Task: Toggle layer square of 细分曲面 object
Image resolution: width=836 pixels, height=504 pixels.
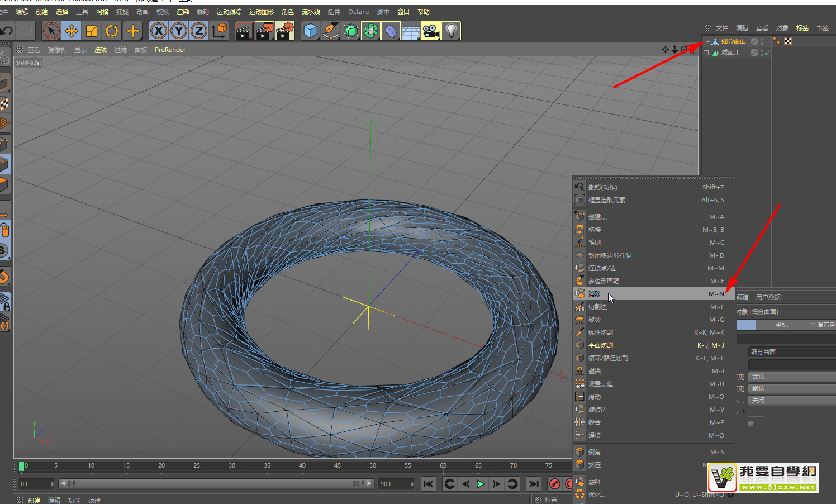Action: click(x=754, y=41)
